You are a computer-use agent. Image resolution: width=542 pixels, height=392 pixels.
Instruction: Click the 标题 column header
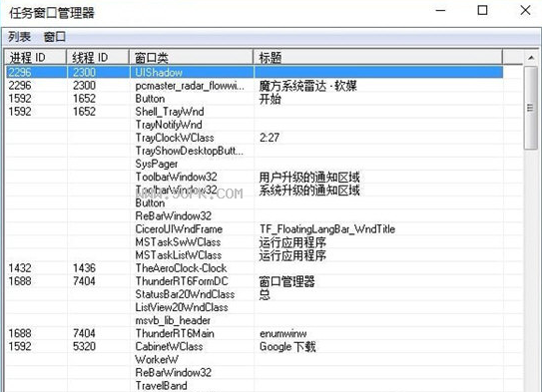tap(378, 57)
